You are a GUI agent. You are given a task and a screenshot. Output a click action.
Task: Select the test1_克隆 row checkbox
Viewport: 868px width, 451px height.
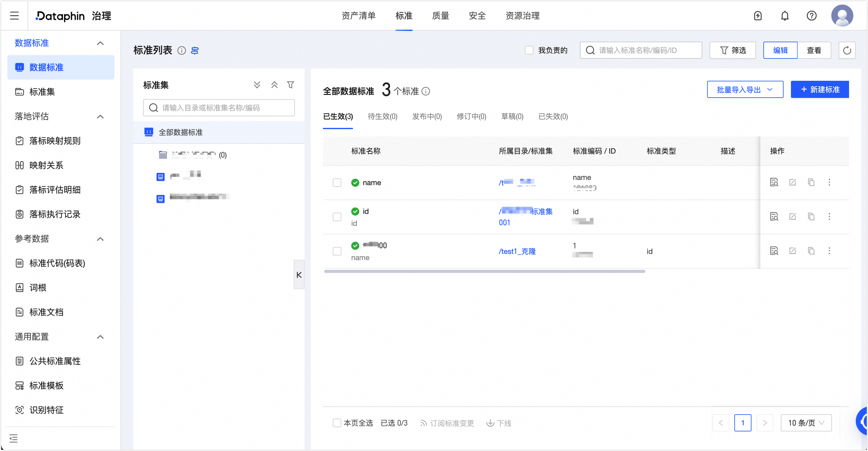(x=337, y=251)
